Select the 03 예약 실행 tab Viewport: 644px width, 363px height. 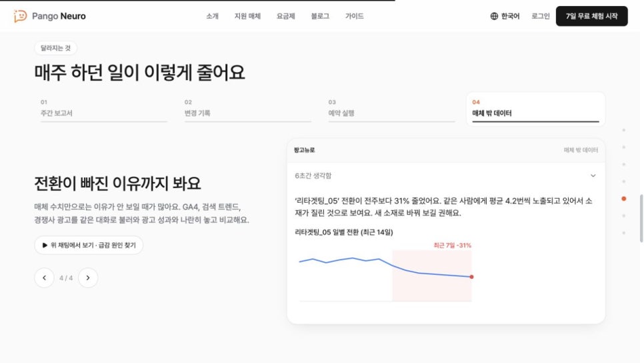point(391,109)
